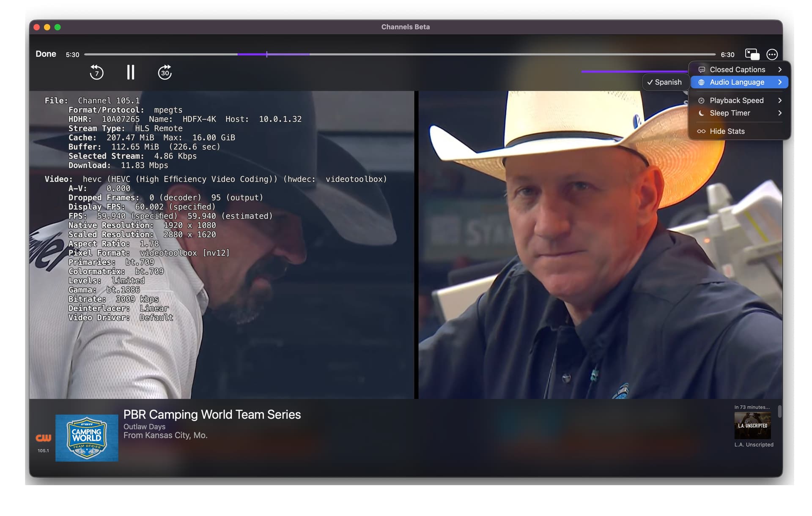Open the Audio Language menu item
The image size is (812, 516).
pyautogui.click(x=737, y=82)
